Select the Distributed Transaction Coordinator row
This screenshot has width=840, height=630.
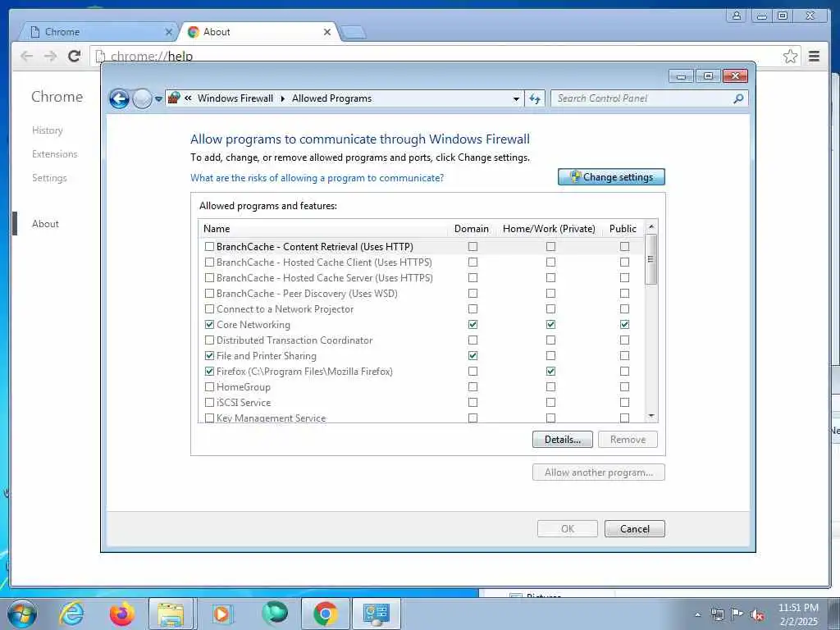tap(421, 340)
